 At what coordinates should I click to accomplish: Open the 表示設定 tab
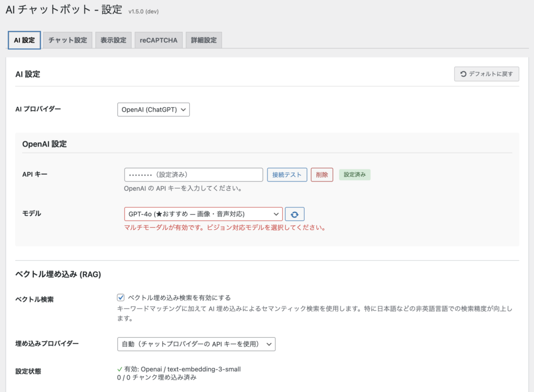(x=113, y=40)
